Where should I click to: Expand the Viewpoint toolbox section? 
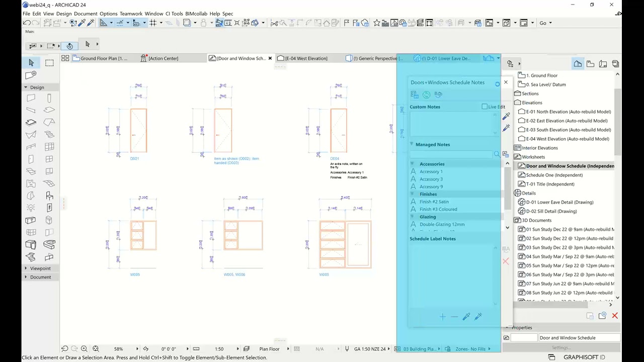click(26, 268)
